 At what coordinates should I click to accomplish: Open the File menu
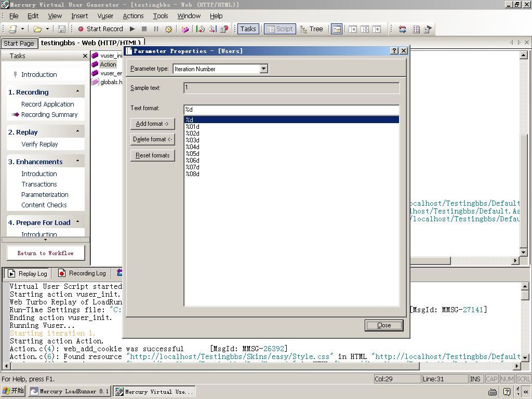[x=14, y=16]
